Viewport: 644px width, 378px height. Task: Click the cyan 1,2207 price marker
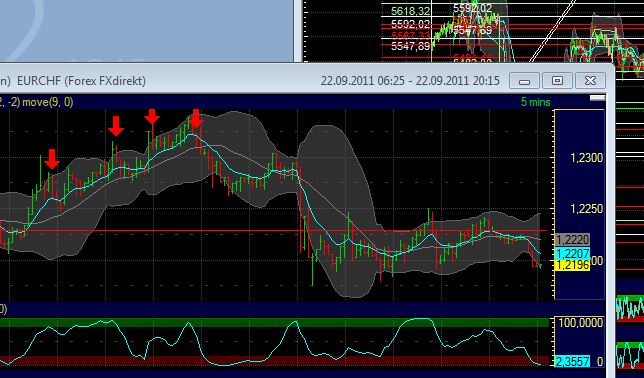tap(573, 253)
